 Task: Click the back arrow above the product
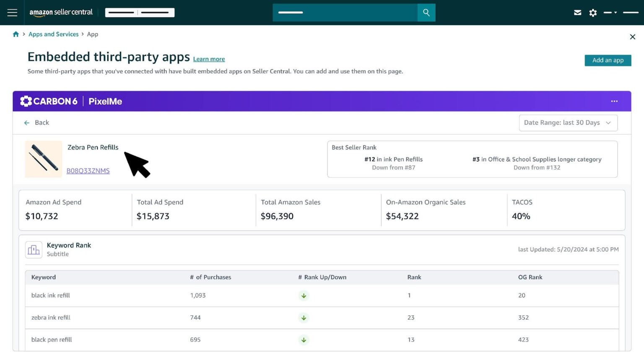tap(26, 122)
